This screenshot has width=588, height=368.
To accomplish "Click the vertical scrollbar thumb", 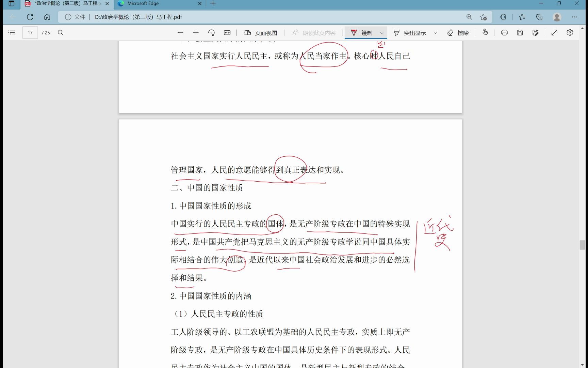I will click(582, 245).
